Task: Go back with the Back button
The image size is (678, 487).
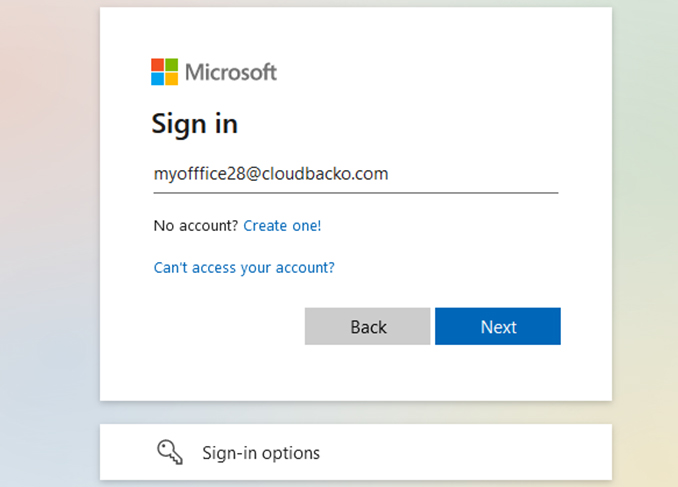Action: click(x=368, y=327)
